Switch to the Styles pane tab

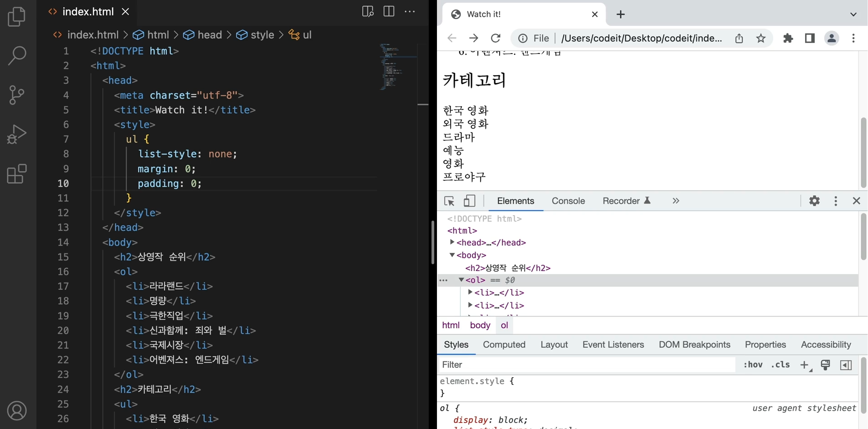[x=456, y=345]
